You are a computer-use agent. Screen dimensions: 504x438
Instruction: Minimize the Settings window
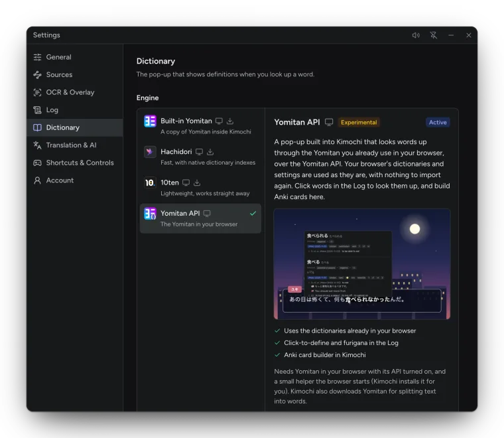(451, 35)
